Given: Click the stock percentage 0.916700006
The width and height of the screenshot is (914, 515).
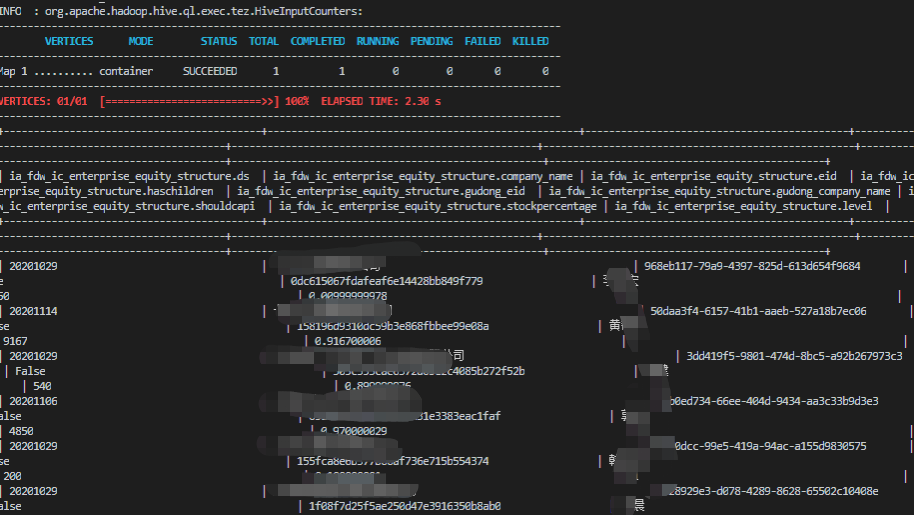Looking at the screenshot, I should click(347, 341).
